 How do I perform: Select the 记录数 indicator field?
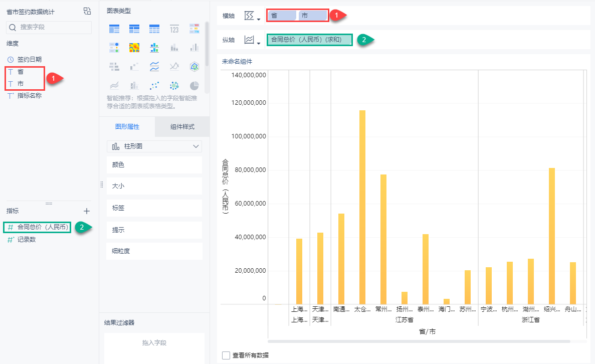tap(27, 240)
